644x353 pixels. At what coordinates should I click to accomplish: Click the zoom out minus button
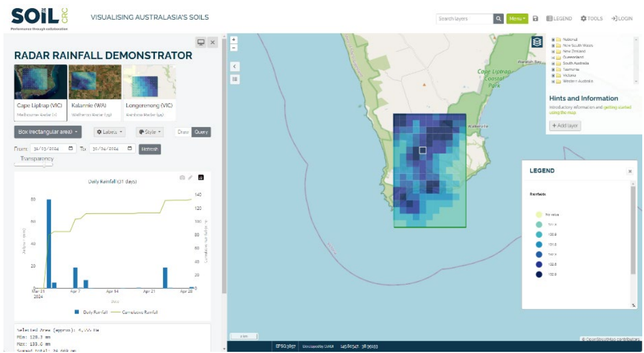pyautogui.click(x=234, y=48)
